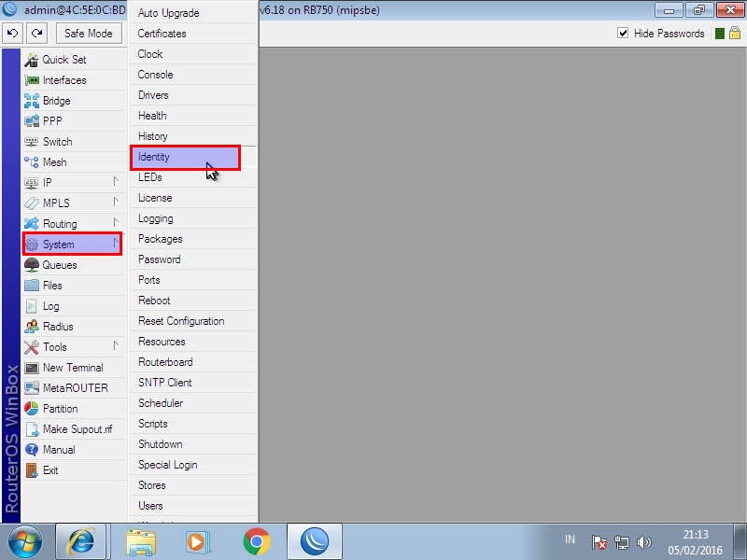The image size is (747, 560).
Task: Open SNTP Client from the submenu
Action: [193, 383]
